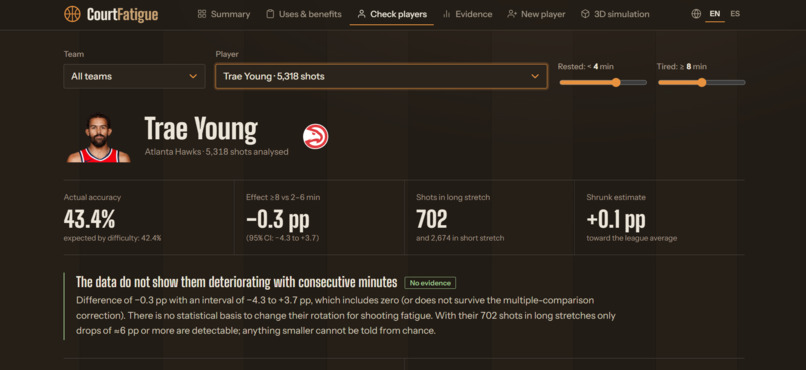Click the 'Effect ≥8 vs 2–6 min' label
This screenshot has width=806, height=370.
tap(283, 197)
